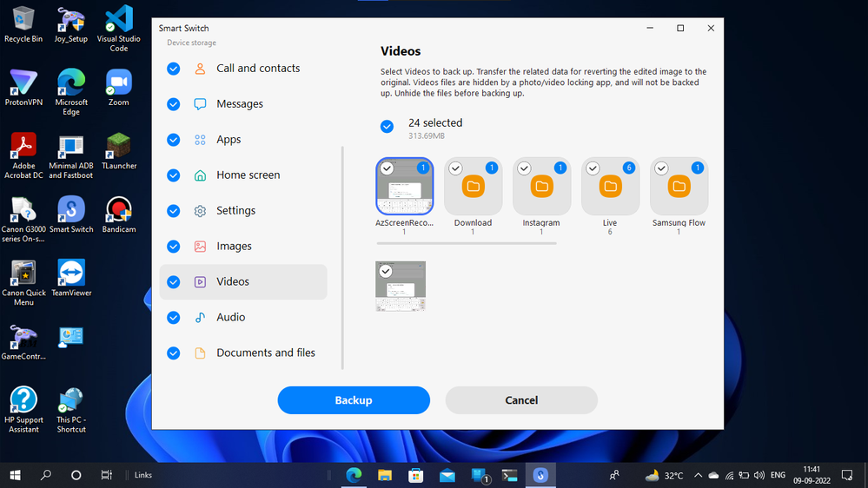The width and height of the screenshot is (868, 488).
Task: Toggle the Samsung Flow folder checkbox
Action: click(661, 168)
